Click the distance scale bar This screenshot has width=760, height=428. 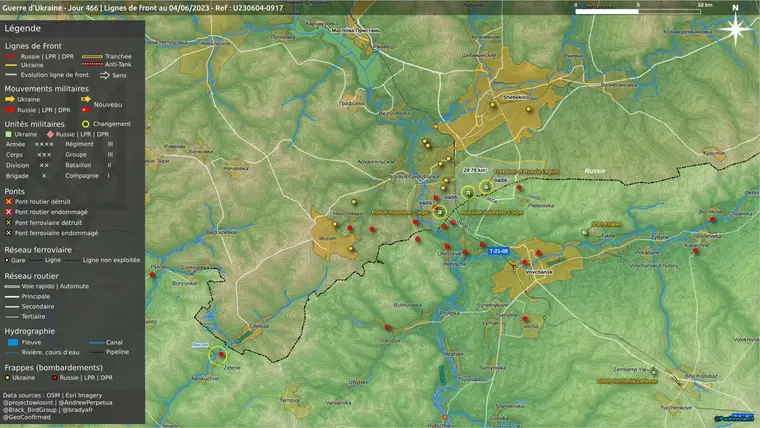638,11
